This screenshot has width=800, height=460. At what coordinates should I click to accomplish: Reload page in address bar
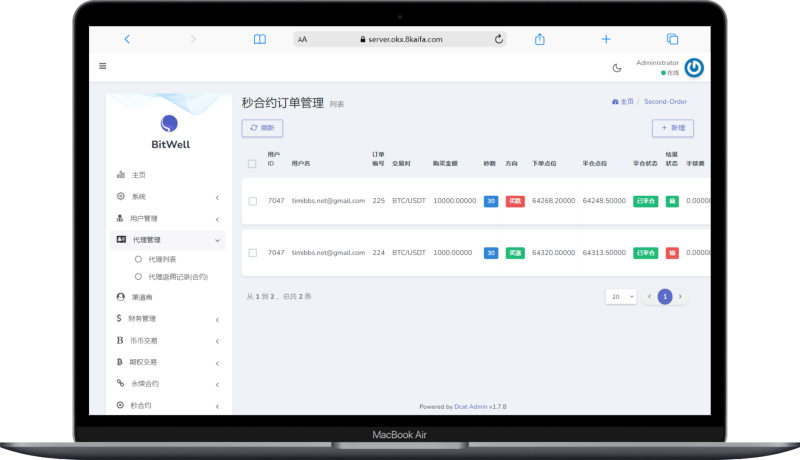tap(499, 39)
